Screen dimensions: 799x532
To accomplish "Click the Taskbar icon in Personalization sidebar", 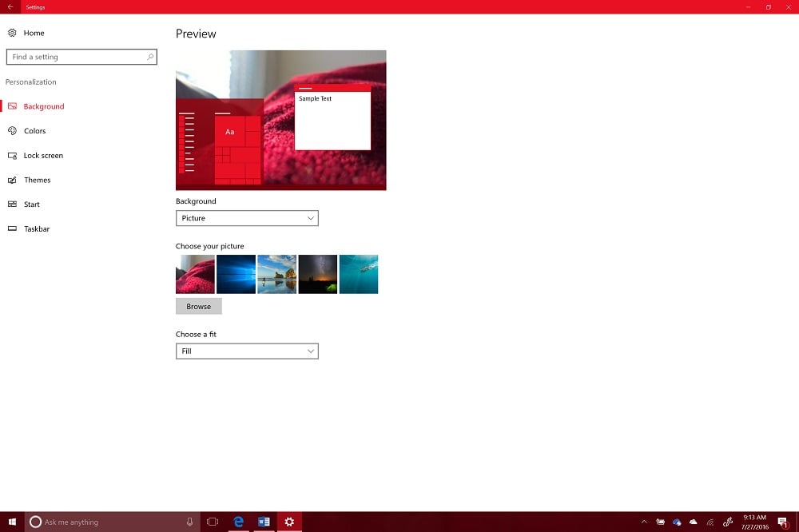I will [x=12, y=228].
